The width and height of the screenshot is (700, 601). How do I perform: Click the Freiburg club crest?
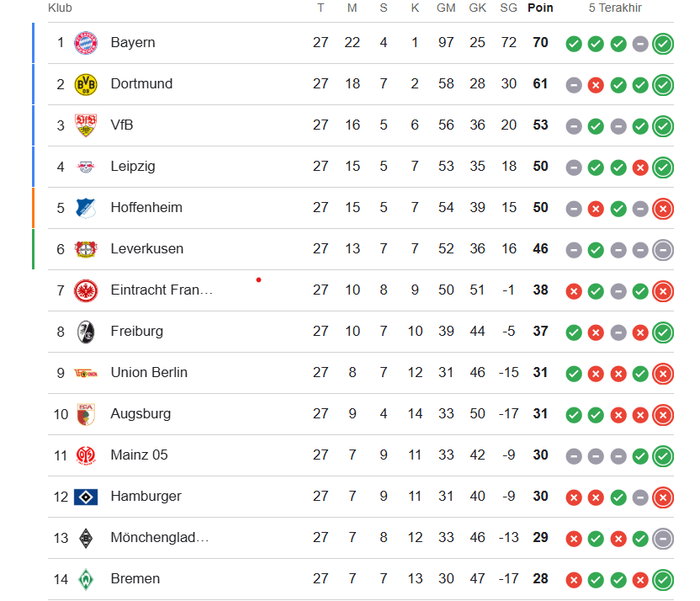(x=86, y=332)
